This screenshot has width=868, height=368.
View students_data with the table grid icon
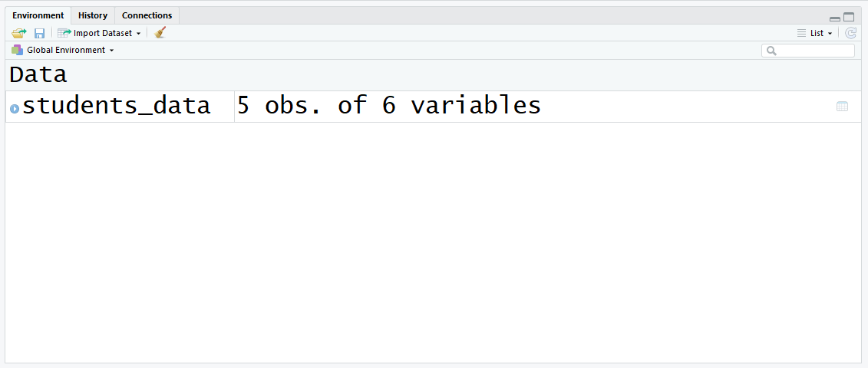click(x=842, y=107)
